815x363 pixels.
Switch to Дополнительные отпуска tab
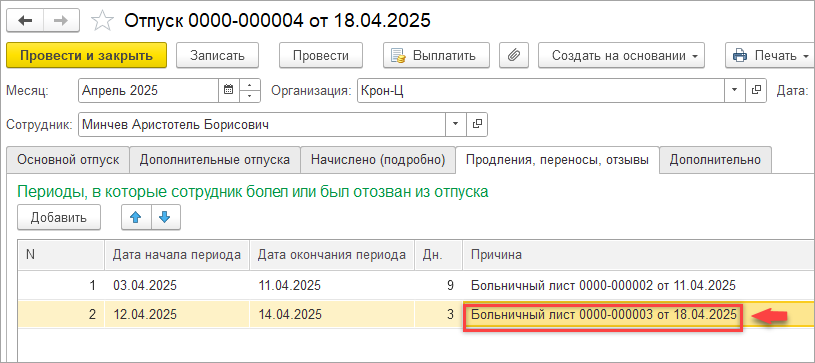pyautogui.click(x=215, y=160)
